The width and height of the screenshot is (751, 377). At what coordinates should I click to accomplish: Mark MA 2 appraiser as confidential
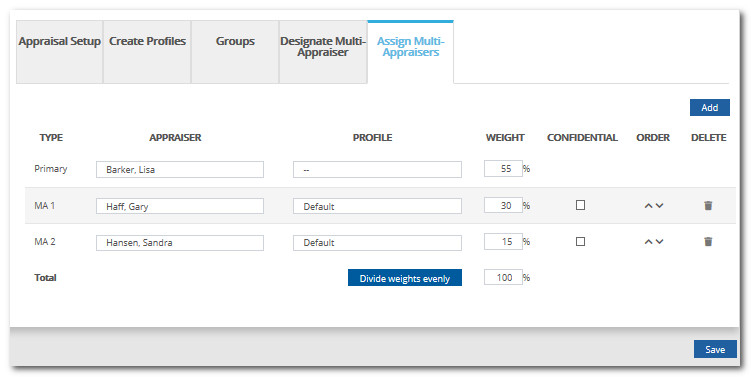(x=580, y=241)
